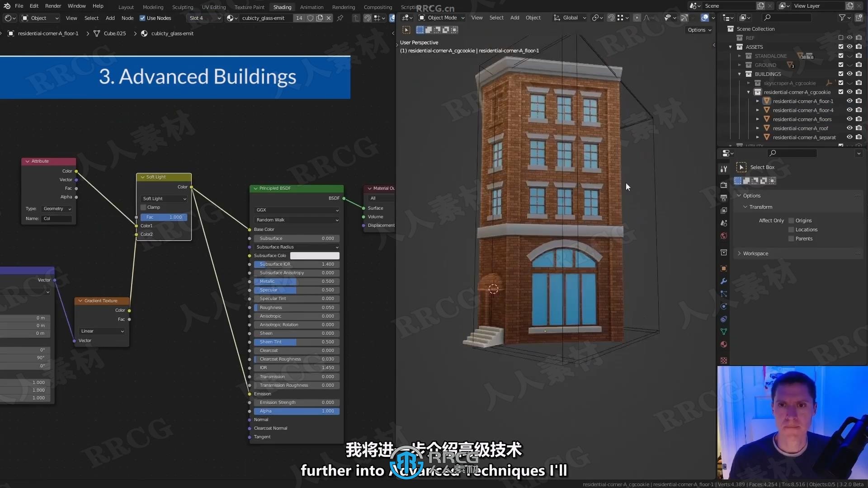Image resolution: width=868 pixels, height=488 pixels.
Task: Hide residential-corner-A_floor-1 in viewport
Action: coord(849,101)
